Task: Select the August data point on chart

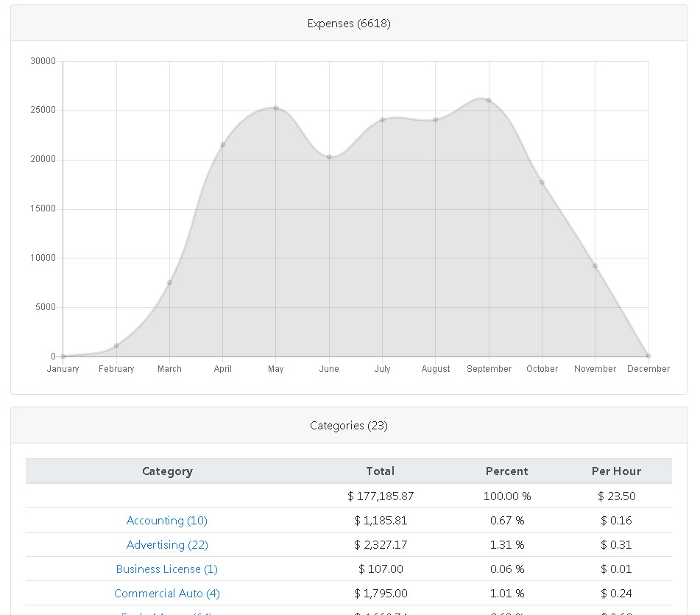Action: [436, 120]
